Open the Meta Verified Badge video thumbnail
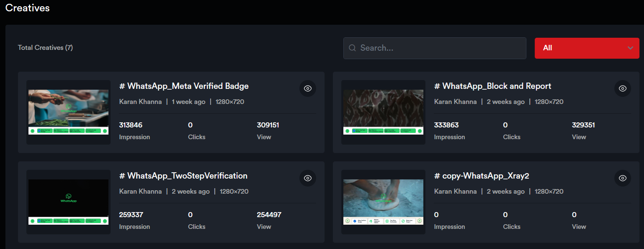This screenshot has width=644, height=249. click(x=68, y=112)
